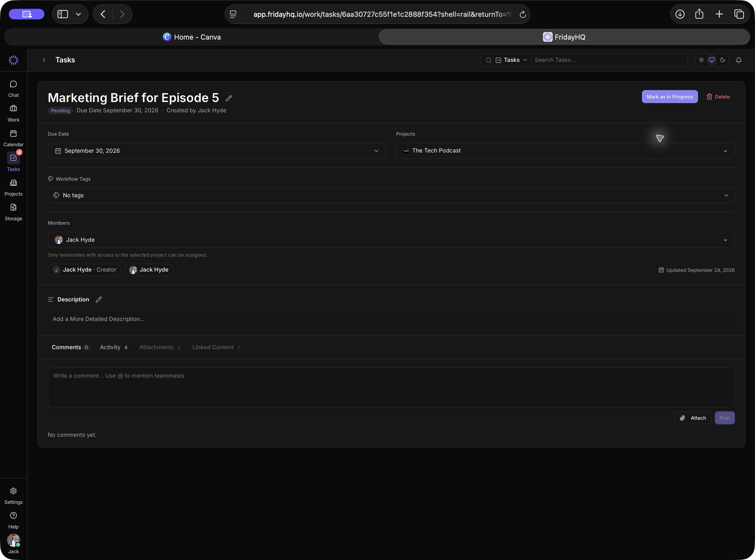Delete the task
Image resolution: width=755 pixels, height=560 pixels.
coord(718,97)
